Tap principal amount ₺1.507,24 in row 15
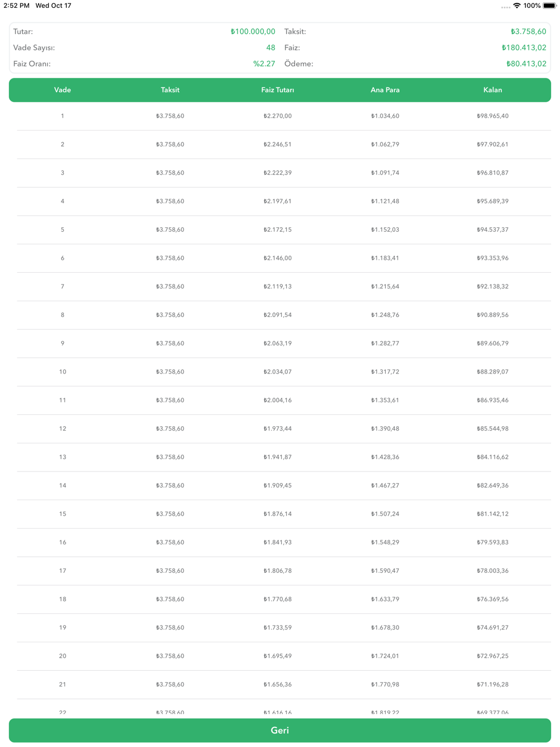The width and height of the screenshot is (560, 747). 385,514
